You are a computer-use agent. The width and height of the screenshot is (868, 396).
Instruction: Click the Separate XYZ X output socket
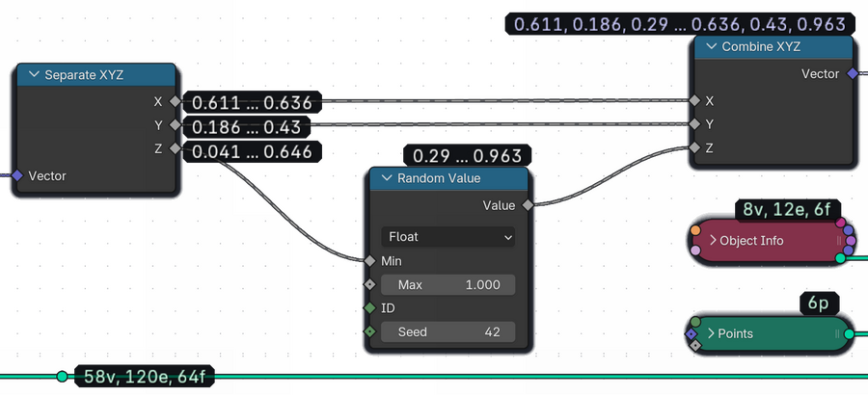(x=175, y=101)
